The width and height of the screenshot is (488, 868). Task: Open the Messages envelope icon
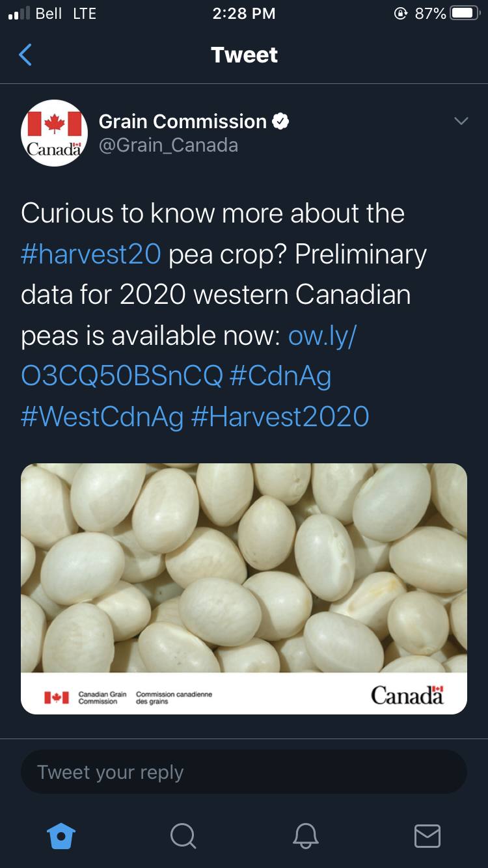[x=427, y=835]
